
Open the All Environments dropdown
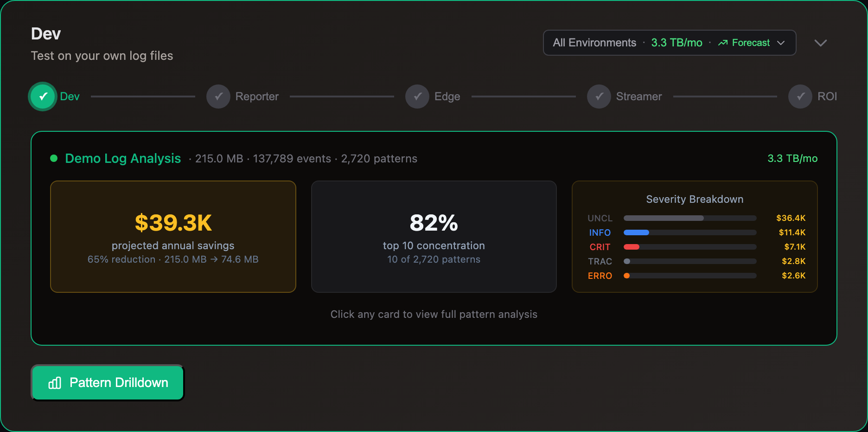pos(594,43)
